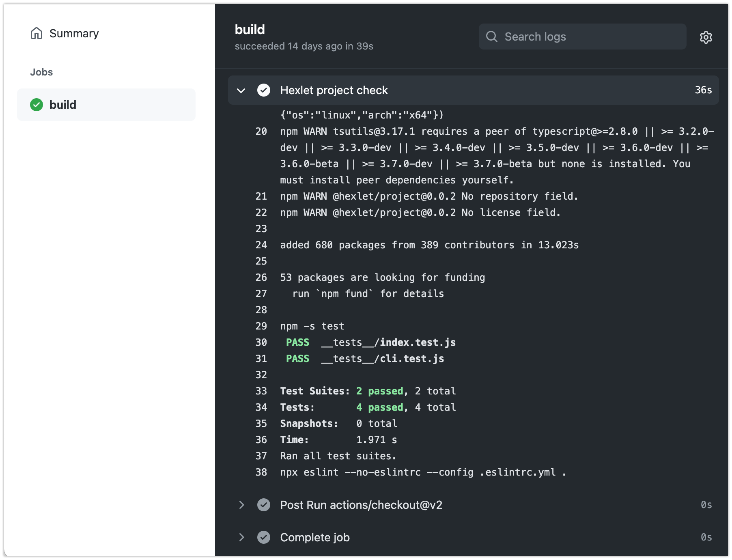Click the magnifier icon in Search logs
Image resolution: width=732 pixels, height=560 pixels.
[491, 37]
